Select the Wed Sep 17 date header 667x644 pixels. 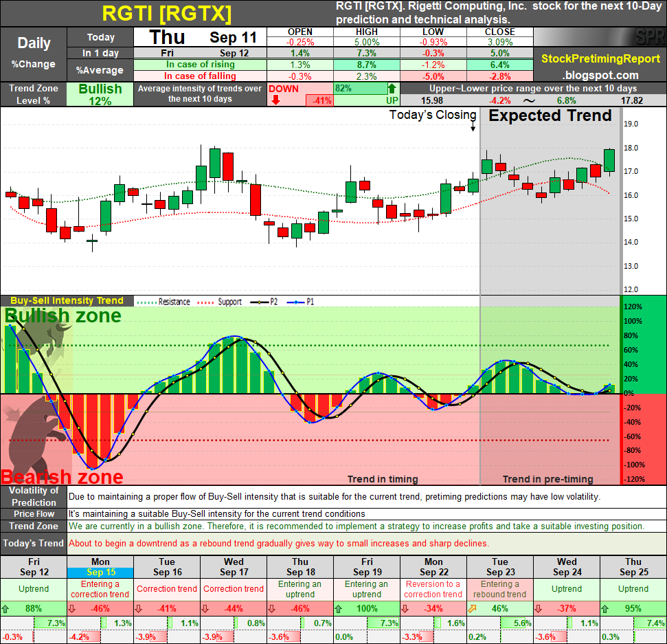(x=234, y=568)
